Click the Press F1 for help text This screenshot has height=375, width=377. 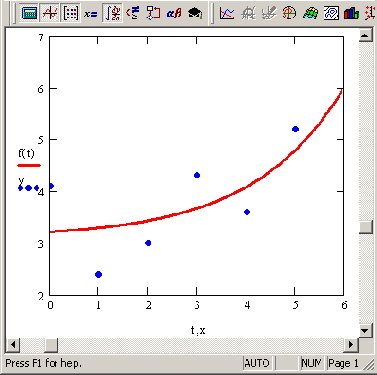click(44, 363)
